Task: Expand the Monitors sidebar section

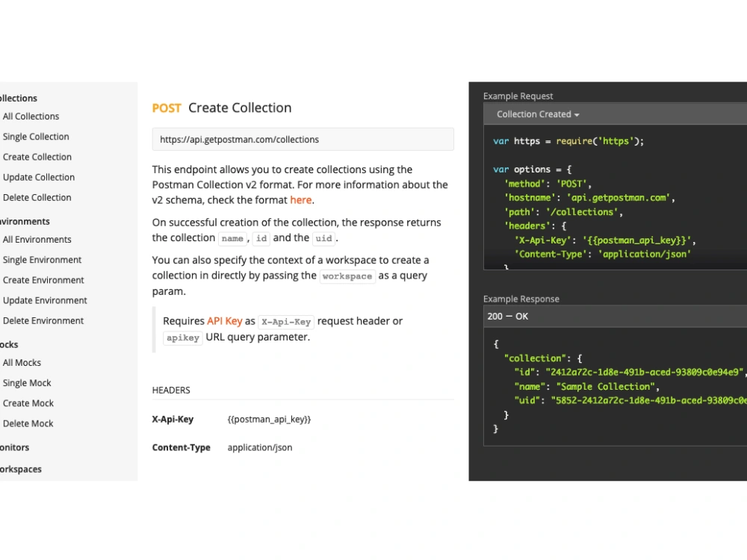Action: click(15, 447)
